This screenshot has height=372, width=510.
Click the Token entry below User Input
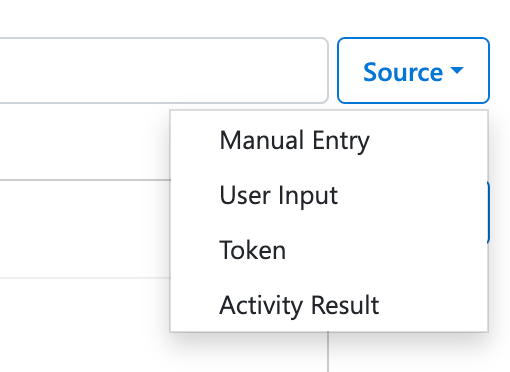click(x=329, y=250)
